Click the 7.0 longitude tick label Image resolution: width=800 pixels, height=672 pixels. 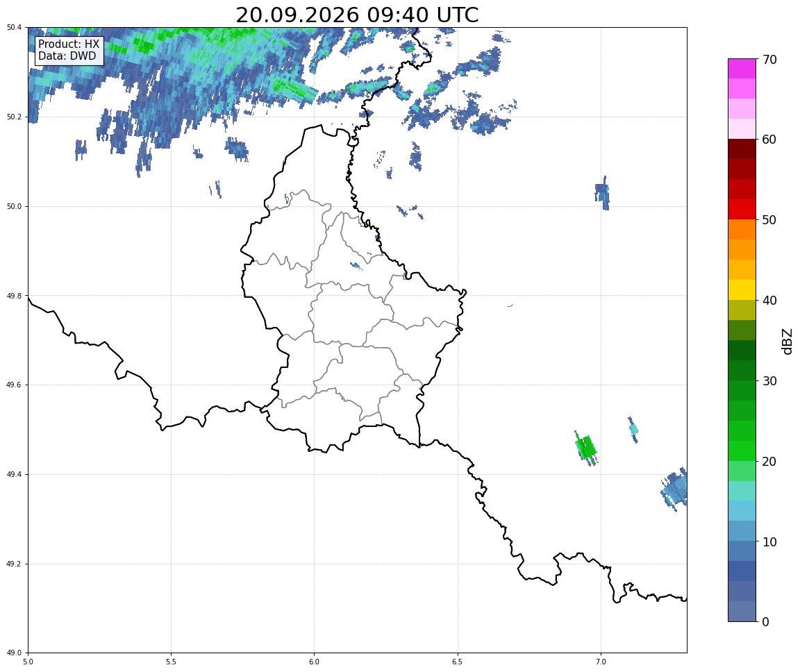point(601,662)
